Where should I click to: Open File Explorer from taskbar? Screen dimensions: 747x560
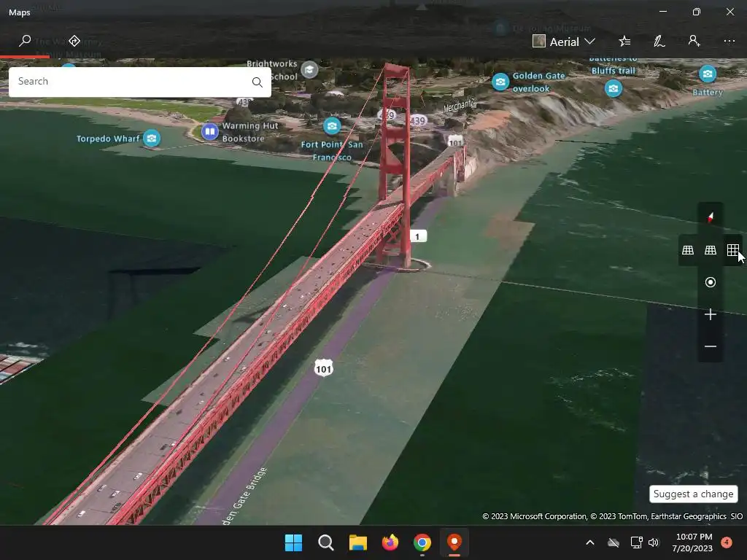[x=357, y=542]
